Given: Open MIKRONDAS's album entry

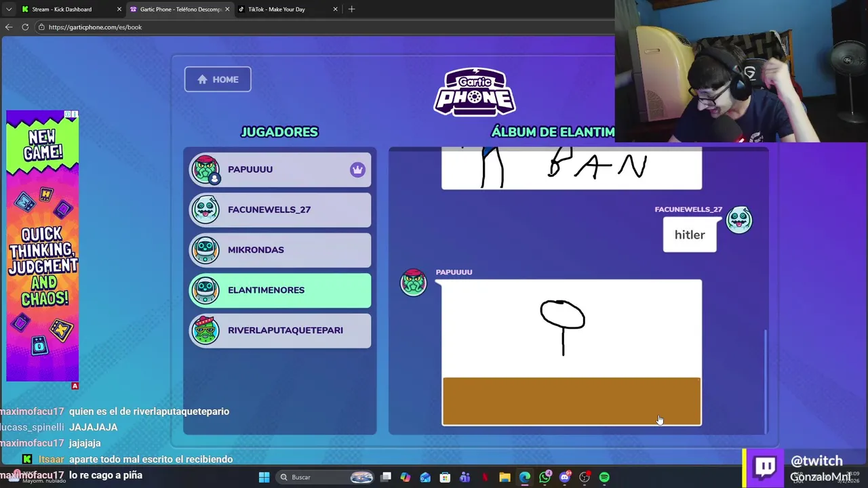Looking at the screenshot, I should click(x=280, y=249).
